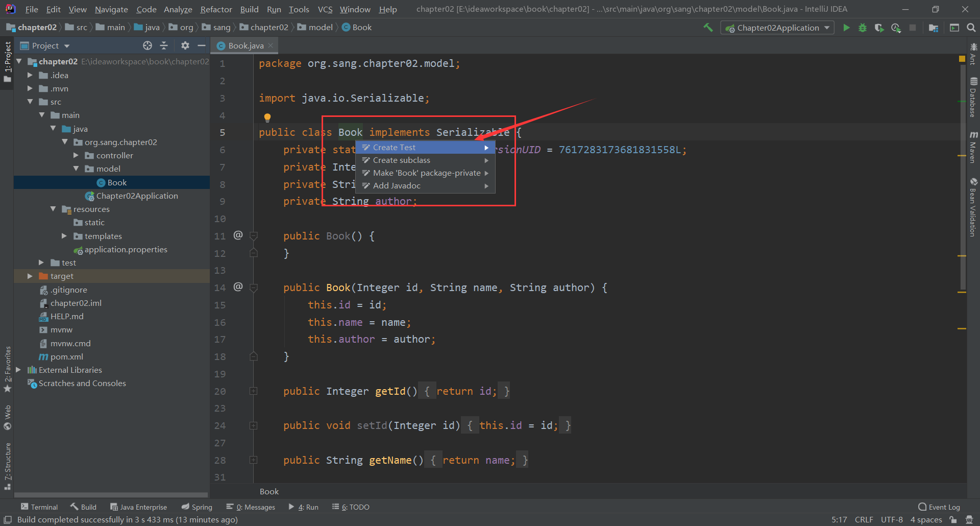980x526 pixels.
Task: Expand folded setId method on line 24
Action: pyautogui.click(x=253, y=425)
